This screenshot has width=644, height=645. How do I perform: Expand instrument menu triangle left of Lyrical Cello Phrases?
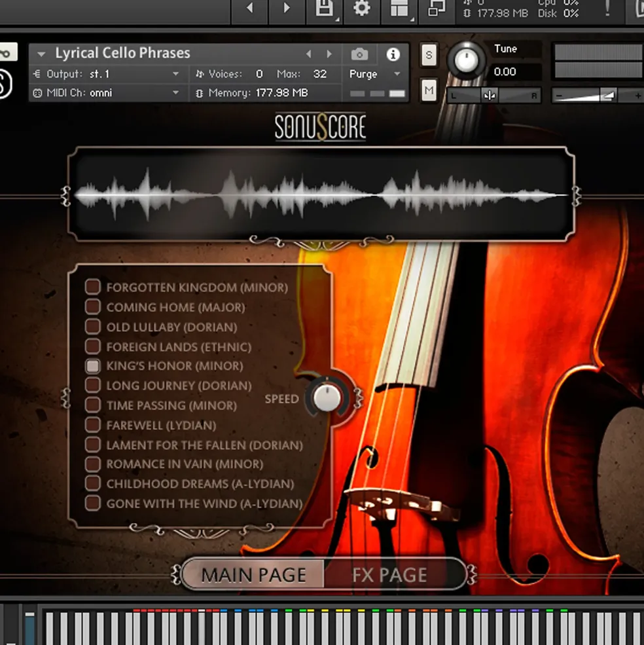(41, 54)
